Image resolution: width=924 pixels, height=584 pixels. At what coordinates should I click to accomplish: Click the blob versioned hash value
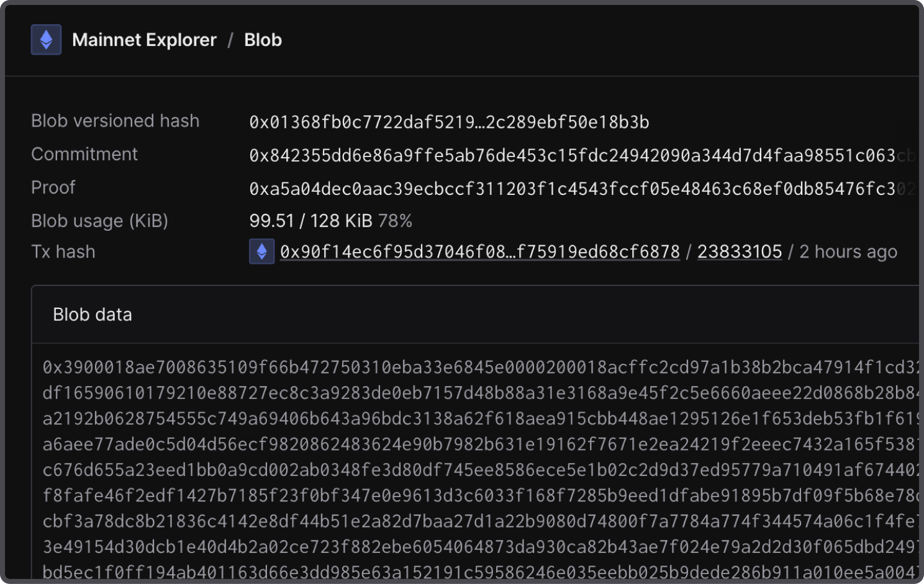[x=449, y=122]
